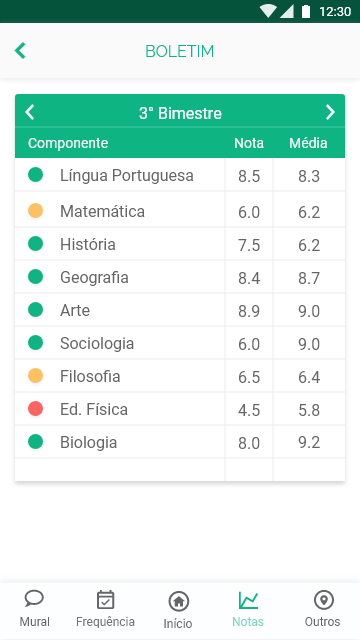Tap the Média column header
This screenshot has height=640, width=360.
point(308,143)
